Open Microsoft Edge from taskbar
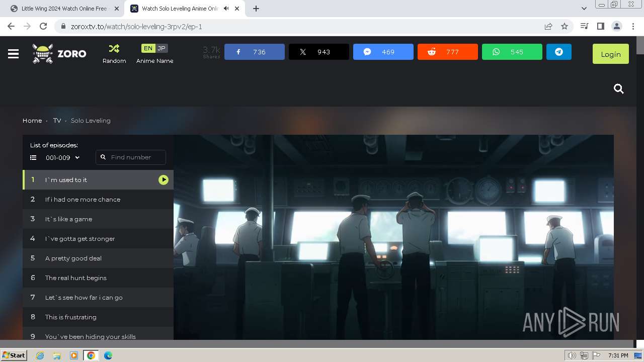 (108, 355)
